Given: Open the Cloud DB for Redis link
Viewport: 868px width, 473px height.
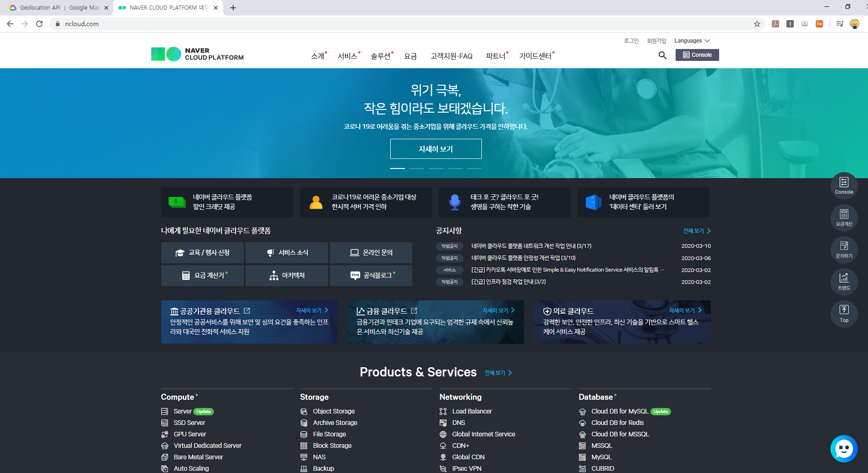Looking at the screenshot, I should [x=617, y=423].
